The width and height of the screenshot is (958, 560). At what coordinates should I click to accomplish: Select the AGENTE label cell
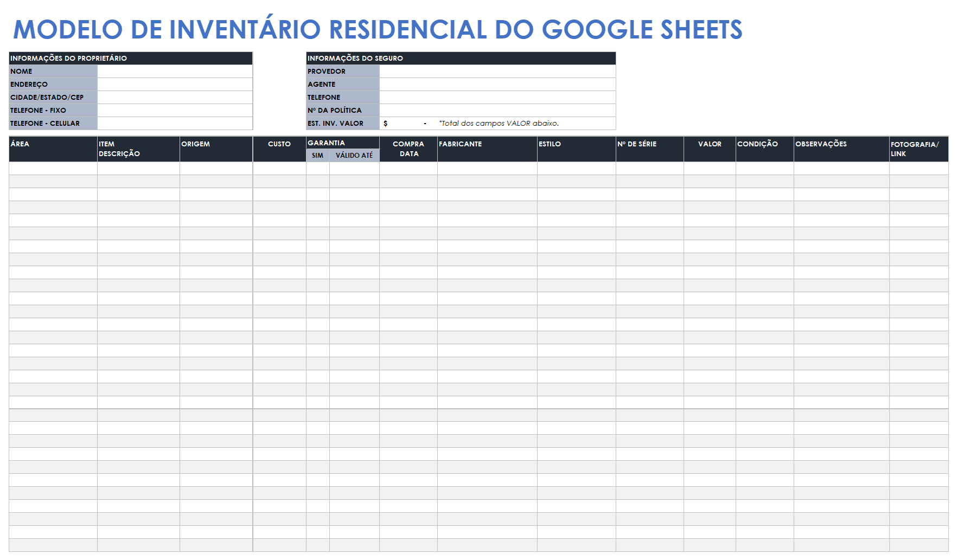tap(343, 84)
